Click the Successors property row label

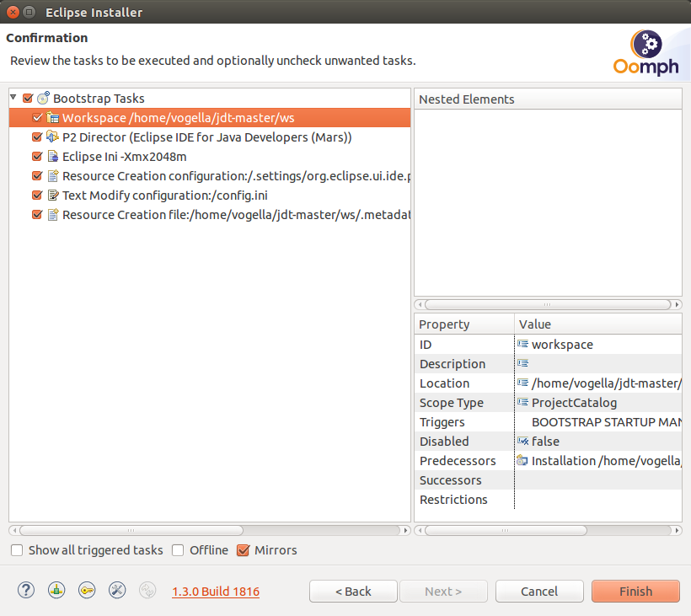[x=450, y=479]
